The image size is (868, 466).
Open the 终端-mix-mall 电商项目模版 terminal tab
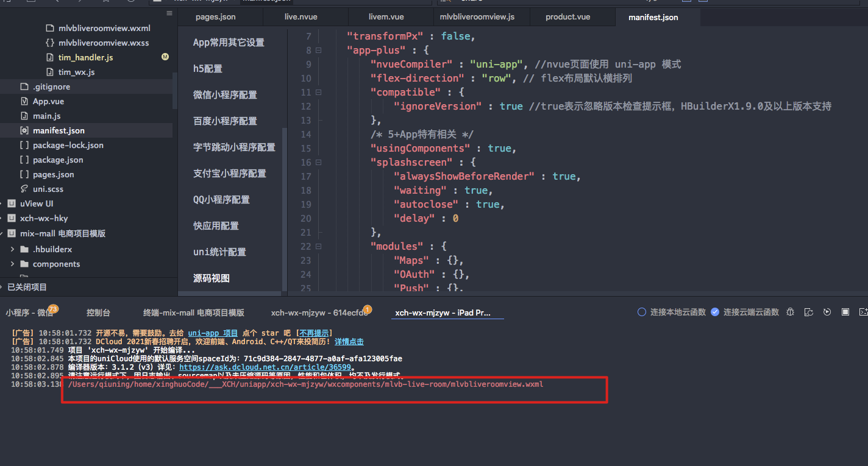pos(194,312)
